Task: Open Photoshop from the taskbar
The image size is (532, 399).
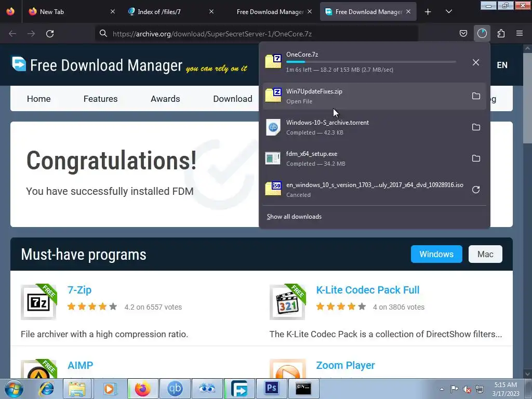Action: pos(271,389)
